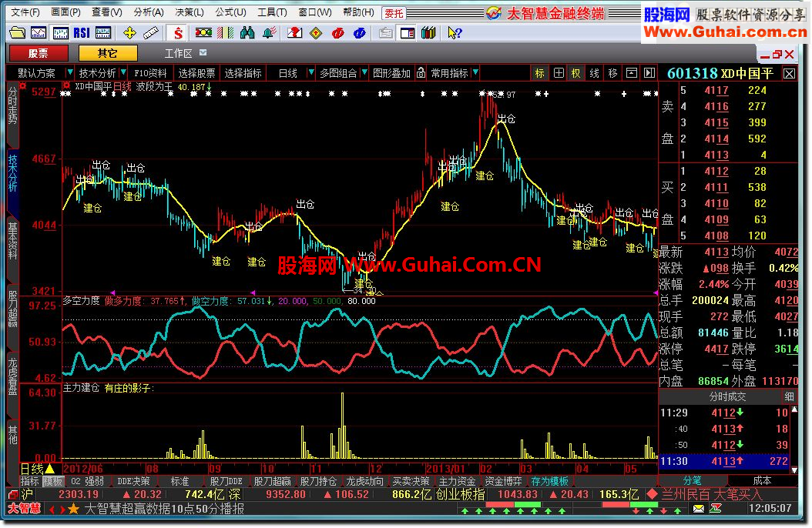Click the red 股票 button
Screen dimensions: 812x528
[x=39, y=53]
